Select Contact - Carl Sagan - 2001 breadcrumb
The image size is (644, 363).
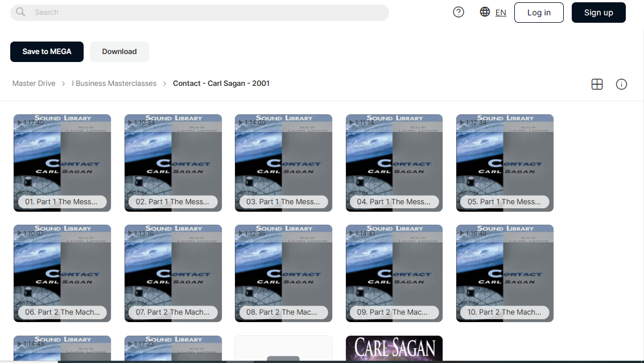221,84
